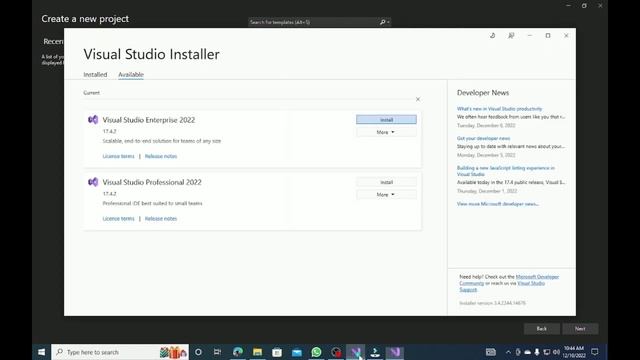Open the notification center icon
640x360 pixels.
pos(595,352)
